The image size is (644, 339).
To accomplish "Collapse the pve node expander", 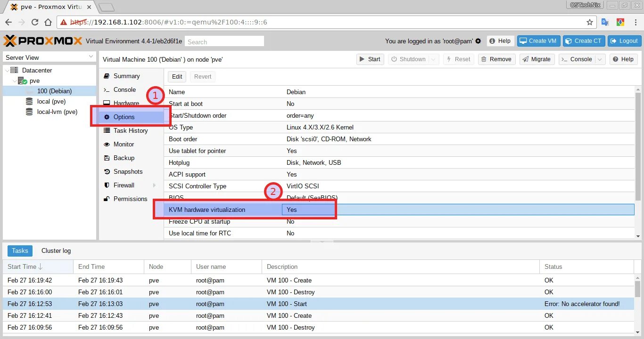I will click(14, 81).
